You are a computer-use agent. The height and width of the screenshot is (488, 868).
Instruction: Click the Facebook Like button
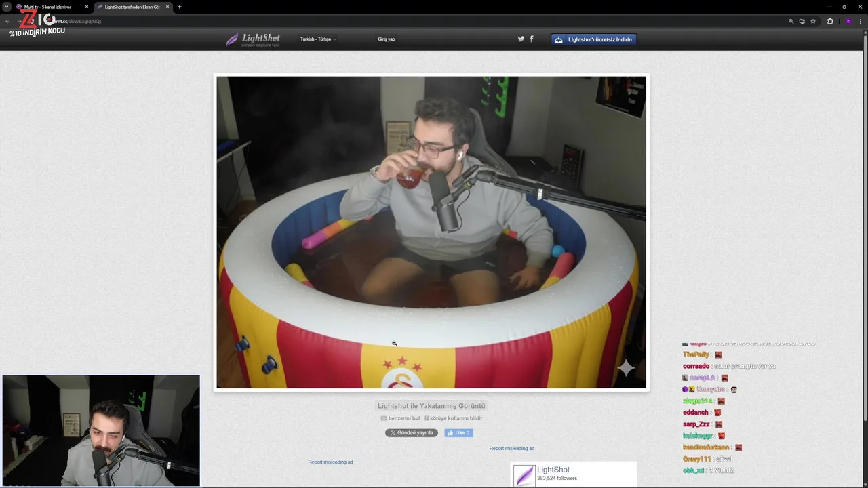tap(459, 432)
